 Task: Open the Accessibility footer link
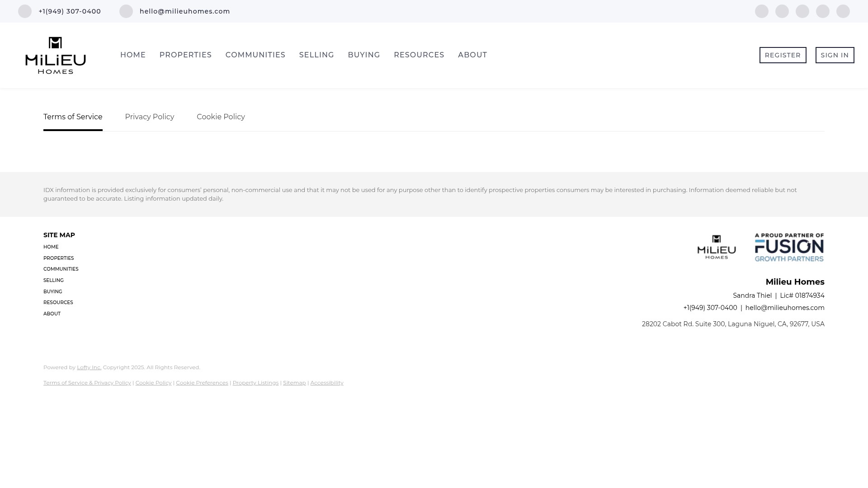[327, 383]
